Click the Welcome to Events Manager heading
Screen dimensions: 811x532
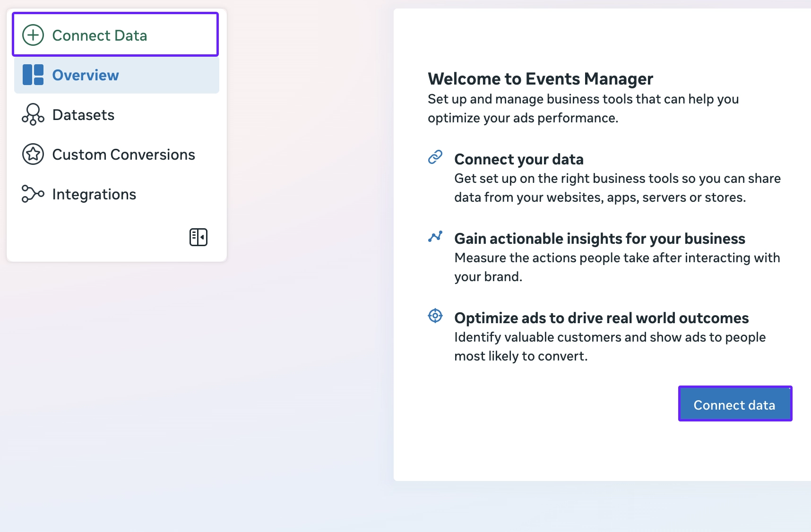(x=540, y=79)
